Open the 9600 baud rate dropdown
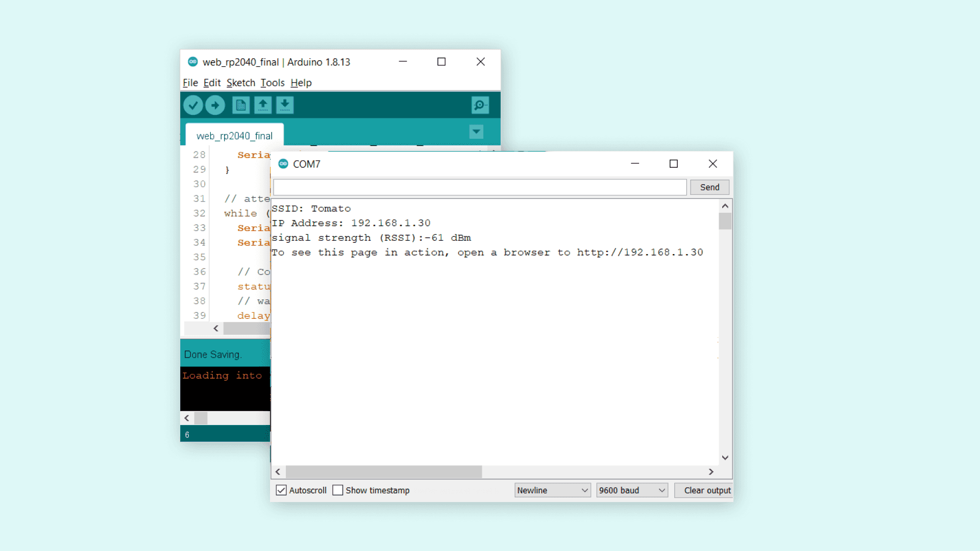 [632, 490]
